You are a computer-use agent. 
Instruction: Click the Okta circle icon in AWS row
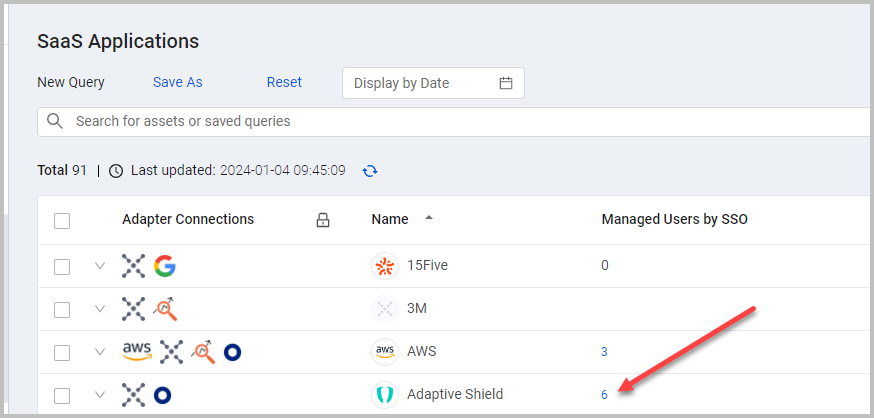[x=232, y=352]
